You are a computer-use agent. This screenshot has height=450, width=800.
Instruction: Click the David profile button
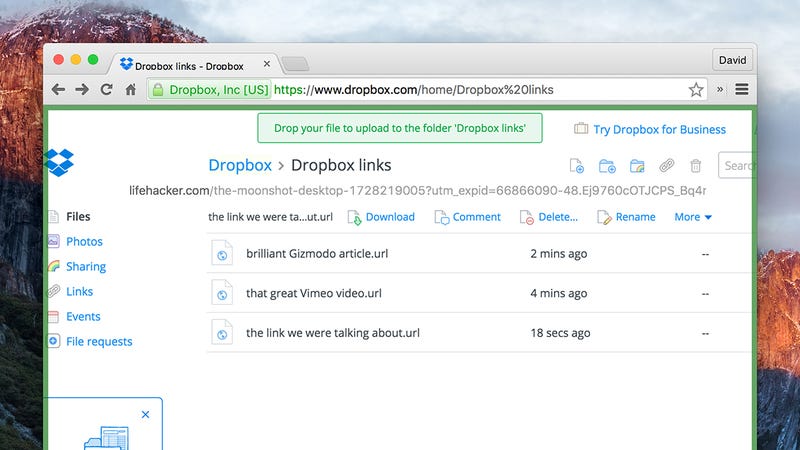732,60
